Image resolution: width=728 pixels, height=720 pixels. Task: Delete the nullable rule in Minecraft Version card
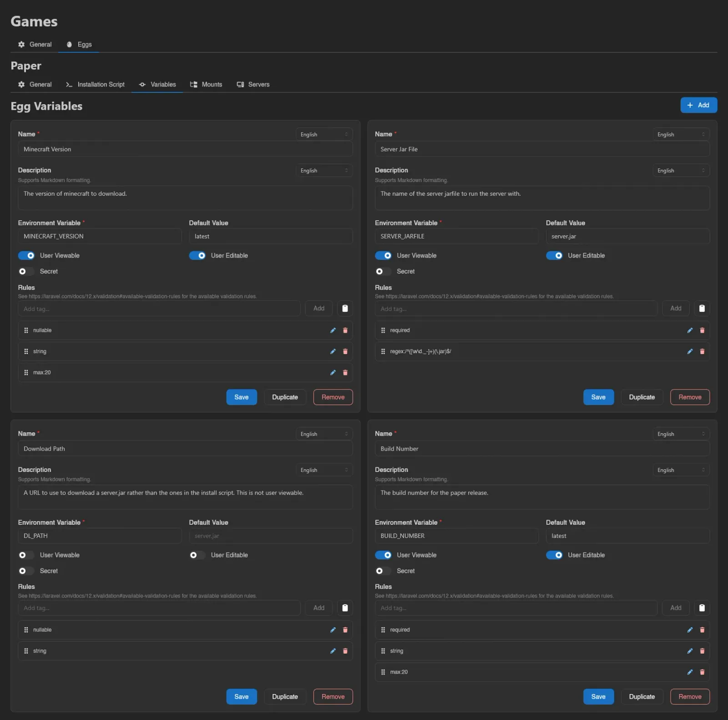[345, 330]
